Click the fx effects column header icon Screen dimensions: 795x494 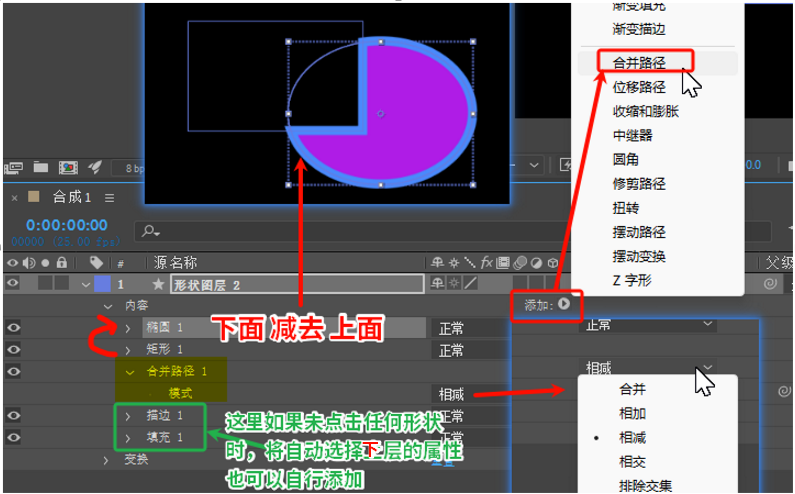pyautogui.click(x=487, y=262)
